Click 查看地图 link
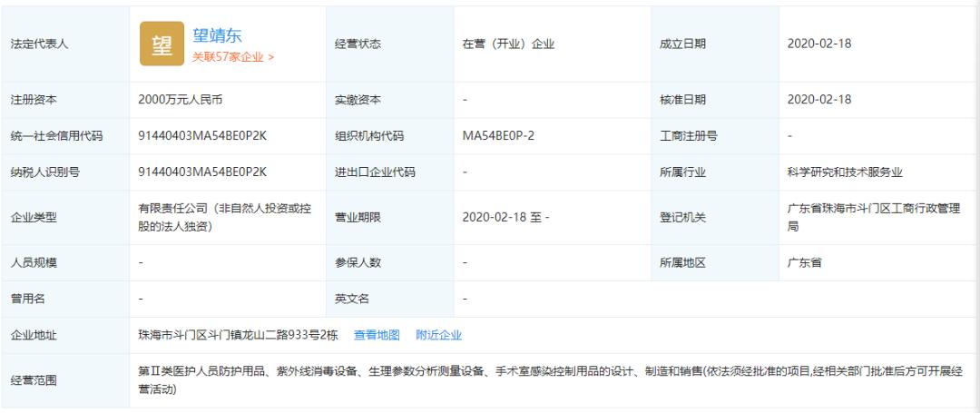 coord(377,335)
